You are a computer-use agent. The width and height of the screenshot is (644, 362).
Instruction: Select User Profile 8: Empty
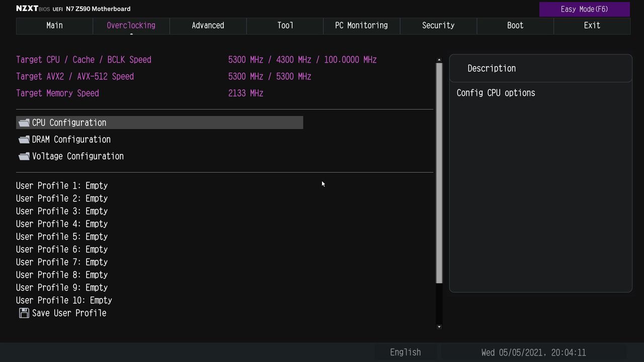tap(62, 275)
